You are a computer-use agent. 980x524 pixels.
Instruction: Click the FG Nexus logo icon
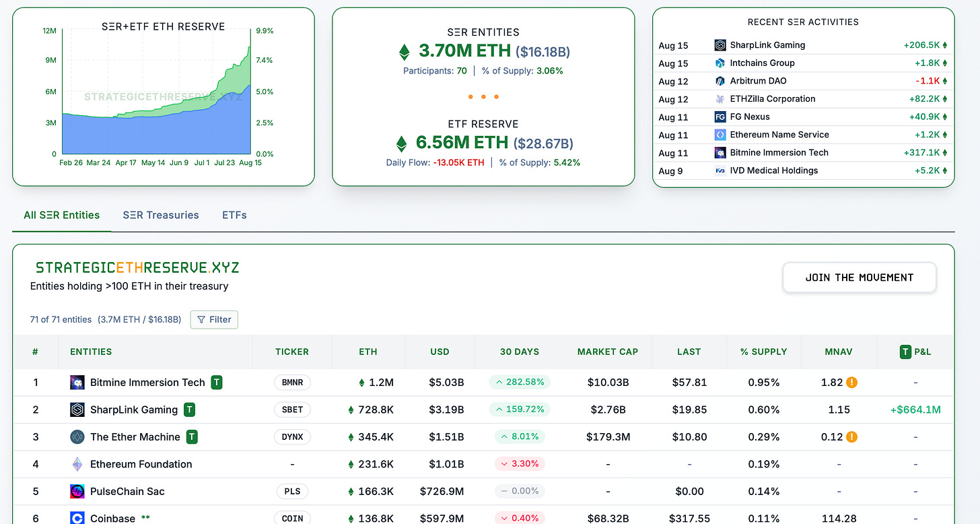pos(720,117)
